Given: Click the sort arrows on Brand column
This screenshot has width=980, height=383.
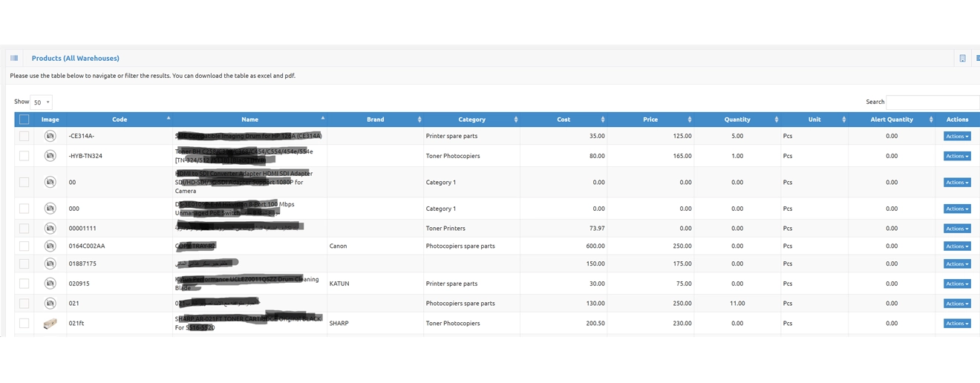Looking at the screenshot, I should [x=419, y=120].
